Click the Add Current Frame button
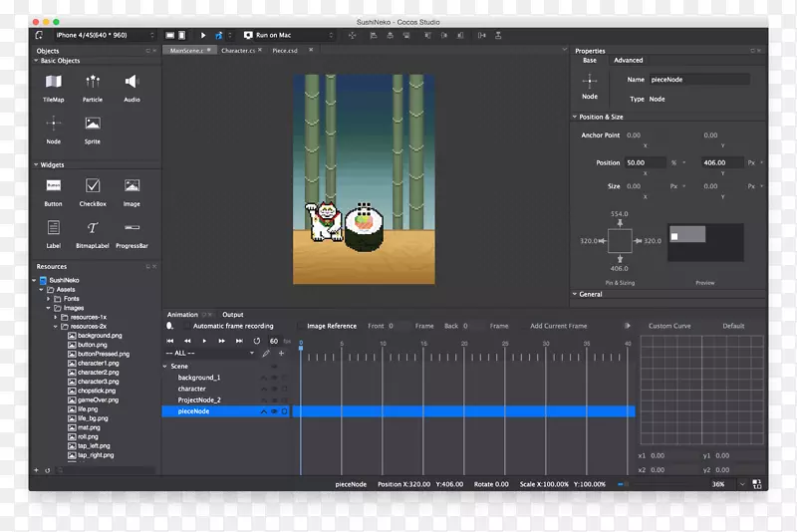The height and width of the screenshot is (532, 797). (x=559, y=326)
